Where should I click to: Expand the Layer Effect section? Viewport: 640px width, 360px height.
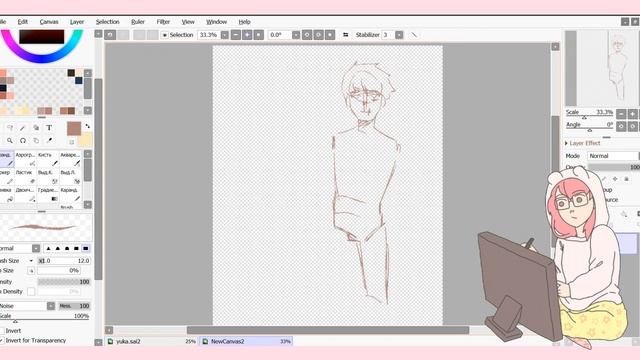coord(567,143)
